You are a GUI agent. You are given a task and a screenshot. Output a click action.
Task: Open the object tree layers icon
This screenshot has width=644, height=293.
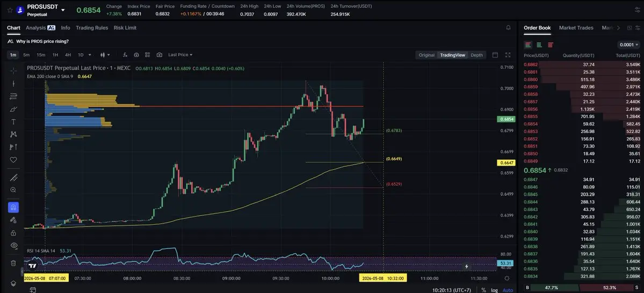[x=13, y=283]
